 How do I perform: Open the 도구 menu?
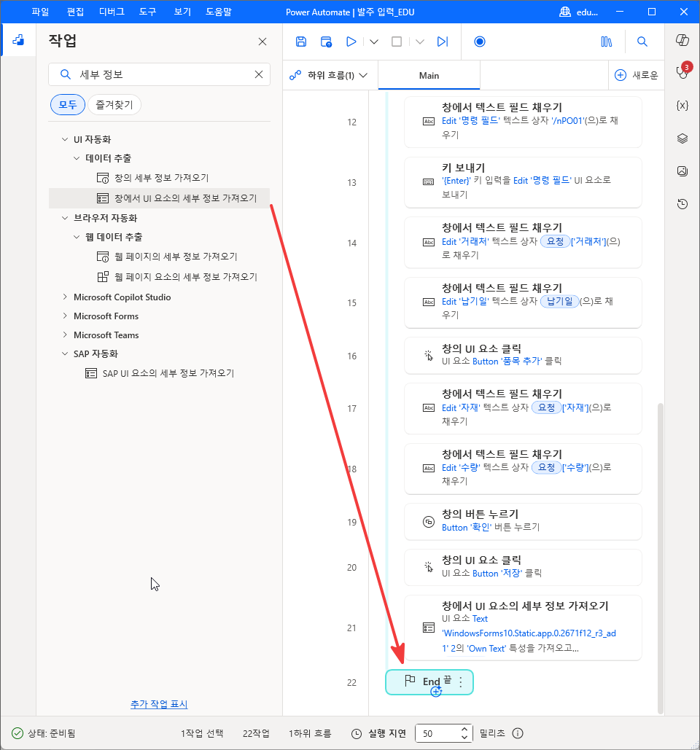click(x=148, y=12)
